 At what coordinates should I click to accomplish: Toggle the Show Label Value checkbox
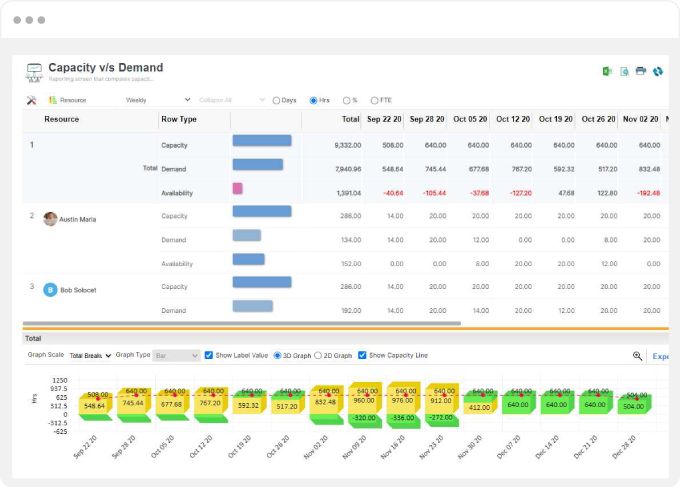(209, 355)
